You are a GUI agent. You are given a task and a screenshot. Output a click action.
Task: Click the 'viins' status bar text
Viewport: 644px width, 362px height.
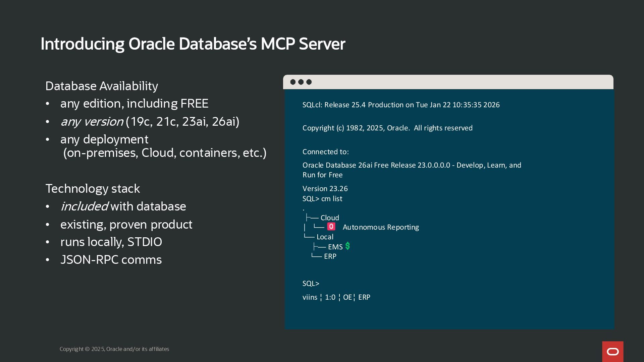[310, 297]
